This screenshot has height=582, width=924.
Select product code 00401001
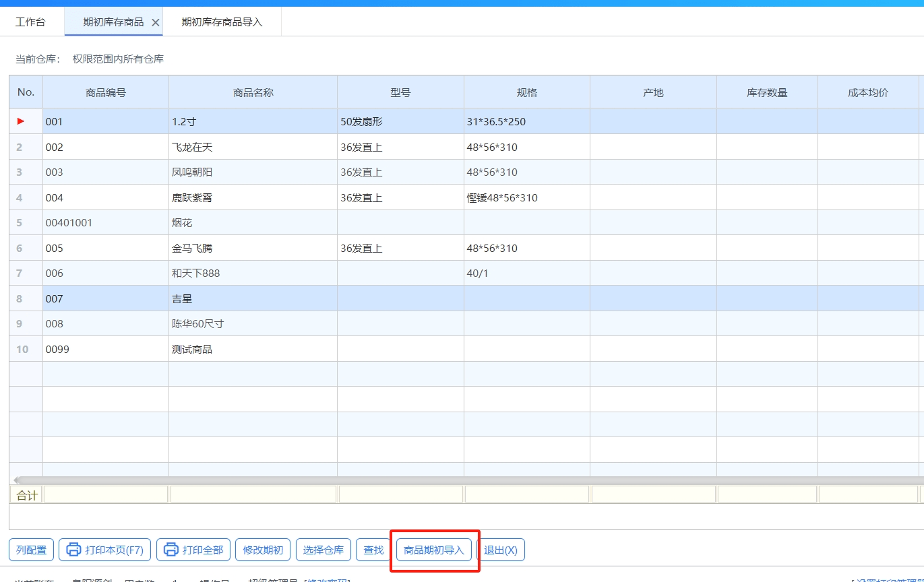[106, 222]
